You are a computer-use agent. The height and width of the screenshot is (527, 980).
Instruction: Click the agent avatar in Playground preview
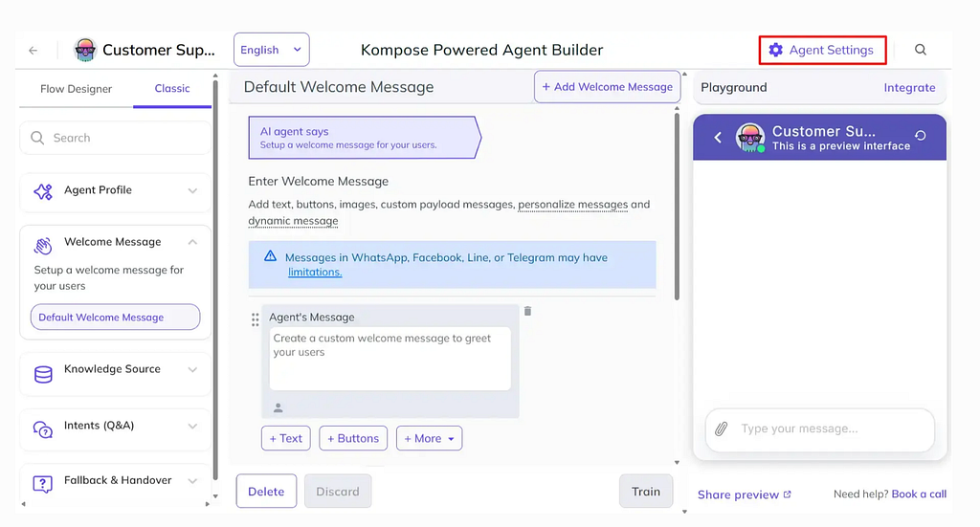pyautogui.click(x=750, y=138)
